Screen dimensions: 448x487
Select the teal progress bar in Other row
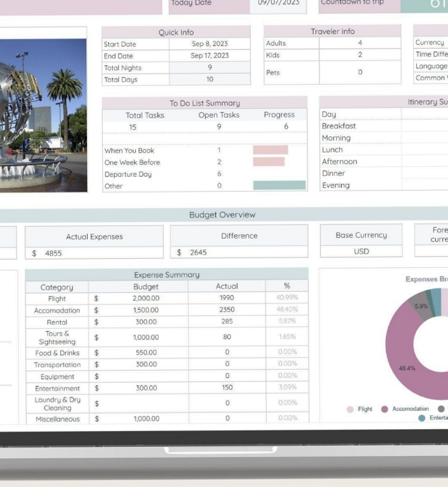point(279,185)
